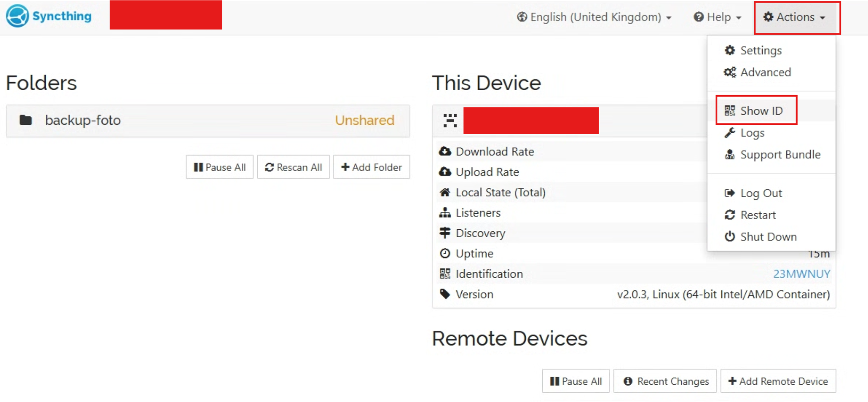
Task: Select Support Bundle menu entry
Action: pos(772,155)
